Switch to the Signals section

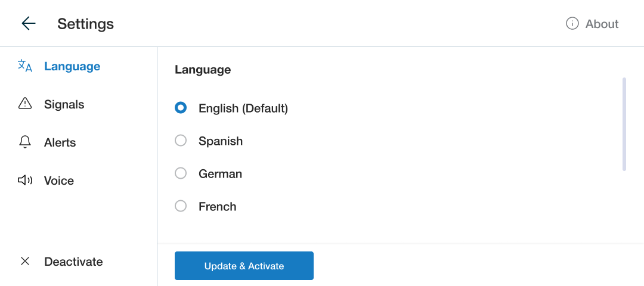[64, 104]
